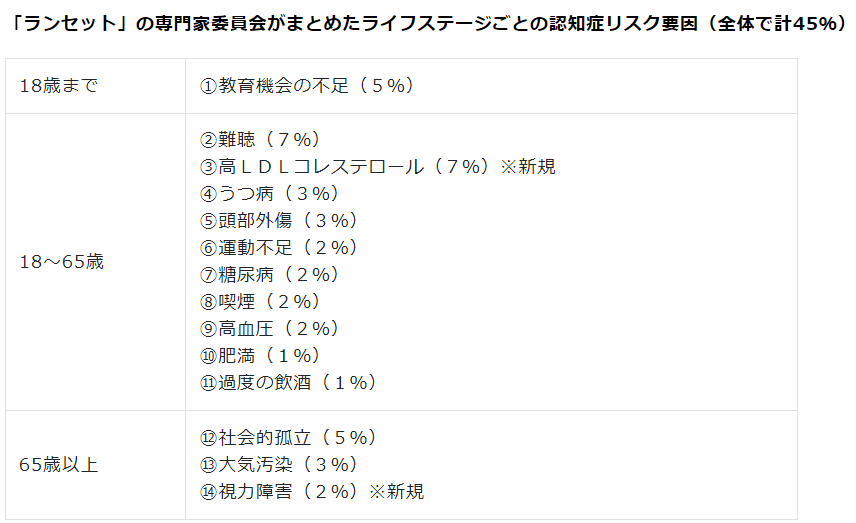Select the ④うつ病（3％）line
The image size is (856, 523).
(x=270, y=194)
